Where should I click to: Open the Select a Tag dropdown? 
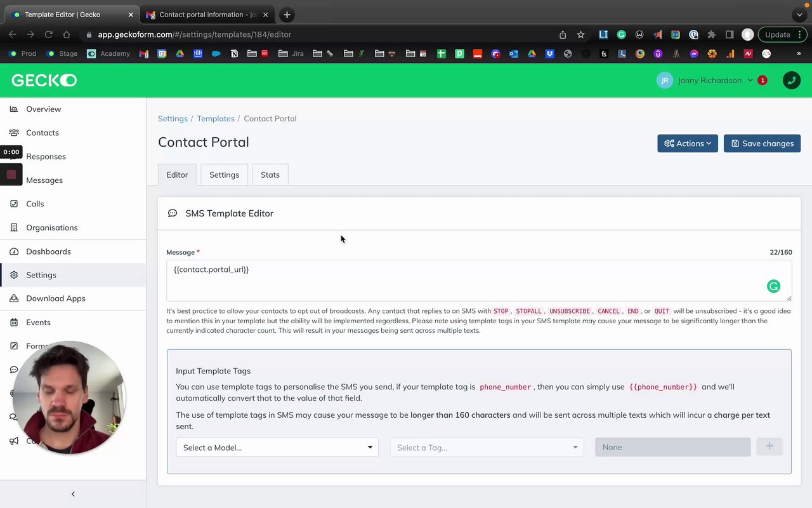487,448
